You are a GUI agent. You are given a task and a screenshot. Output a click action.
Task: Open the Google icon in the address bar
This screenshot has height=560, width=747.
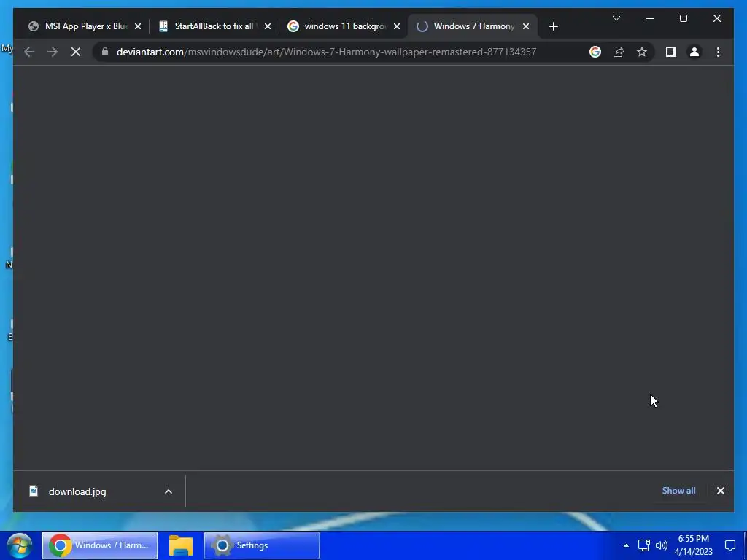click(x=595, y=52)
